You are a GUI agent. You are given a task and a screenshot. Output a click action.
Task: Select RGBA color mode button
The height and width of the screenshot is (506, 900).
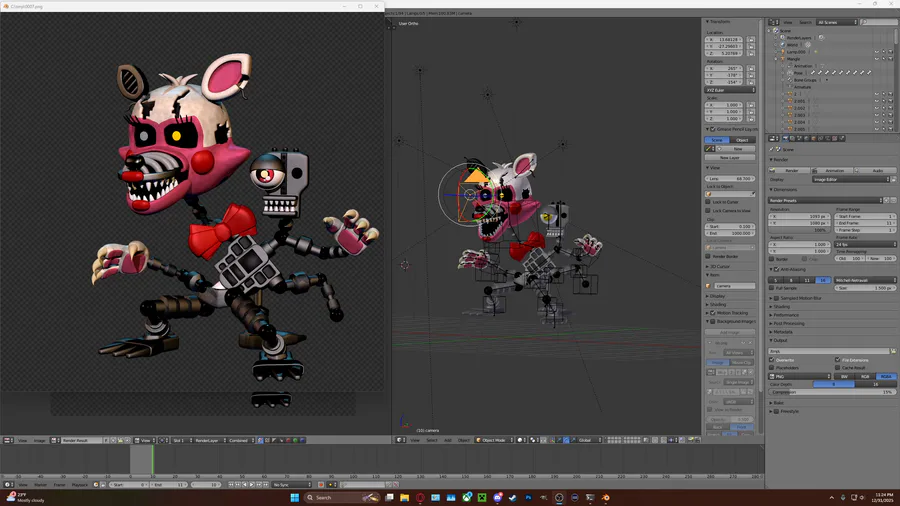pyautogui.click(x=886, y=376)
